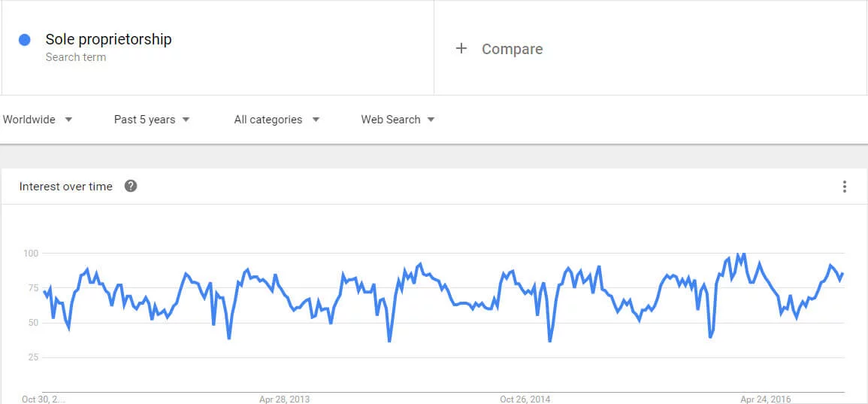Click the 50 value on the y-axis
Screen dimensions: 868x404
click(32, 323)
